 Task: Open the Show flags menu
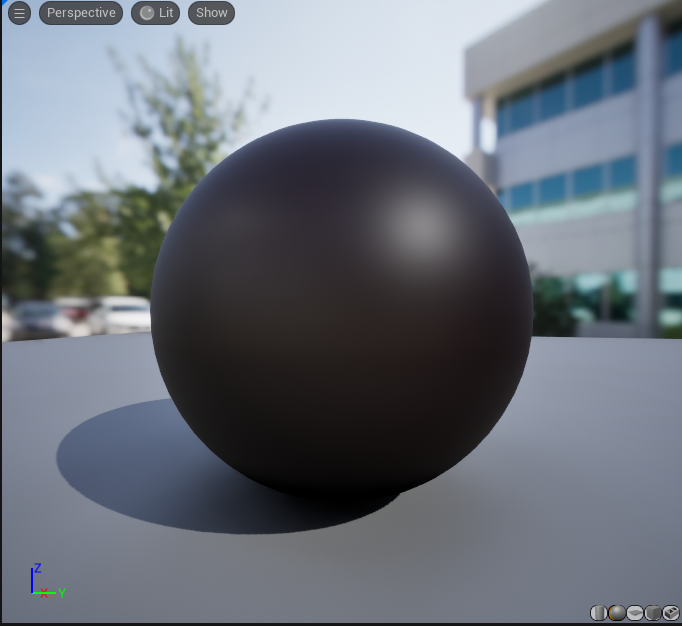tap(211, 13)
